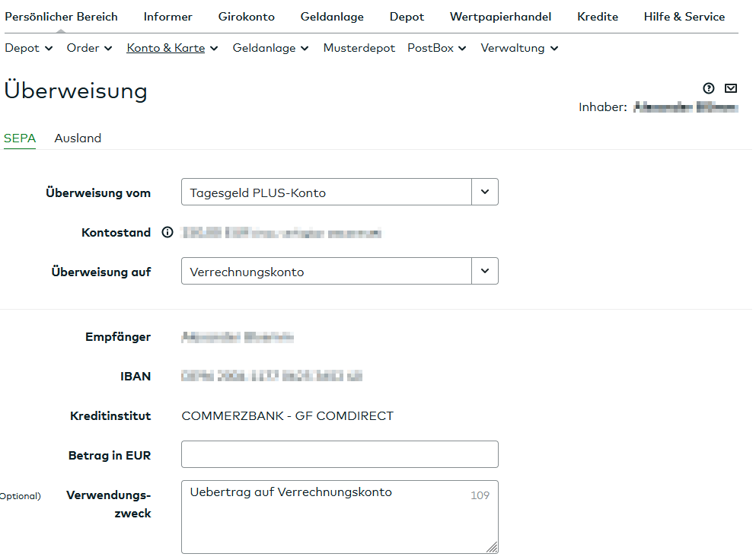
Task: Expand the Verwaltung submenu
Action: pos(519,48)
